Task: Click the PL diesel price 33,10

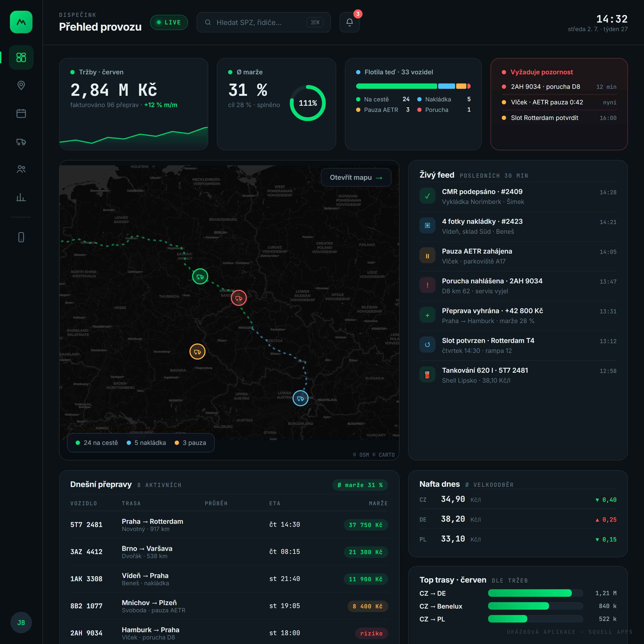Action: click(x=453, y=539)
